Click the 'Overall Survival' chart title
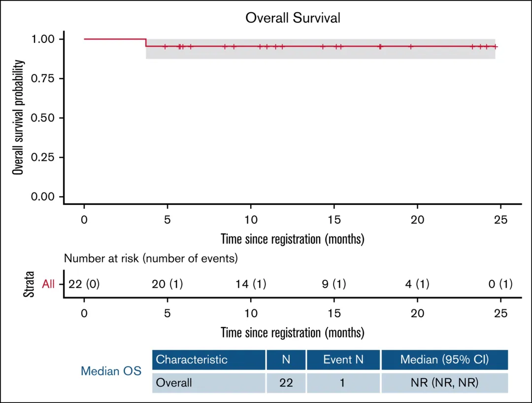The height and width of the screenshot is (403, 532). pos(293,19)
